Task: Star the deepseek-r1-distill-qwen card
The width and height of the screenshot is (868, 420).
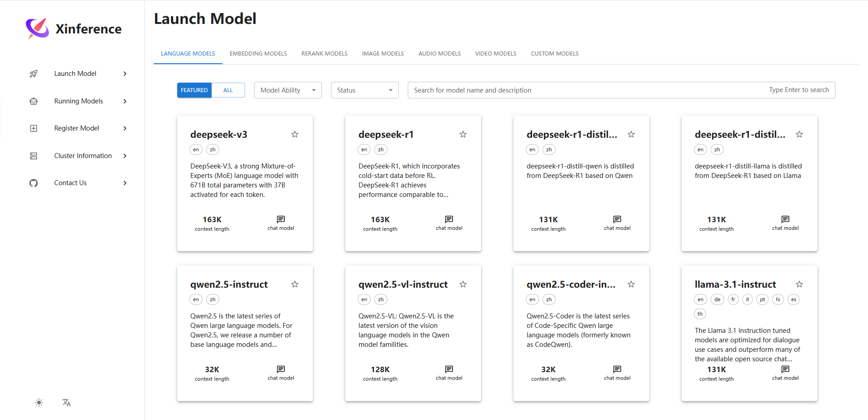Action: [631, 134]
